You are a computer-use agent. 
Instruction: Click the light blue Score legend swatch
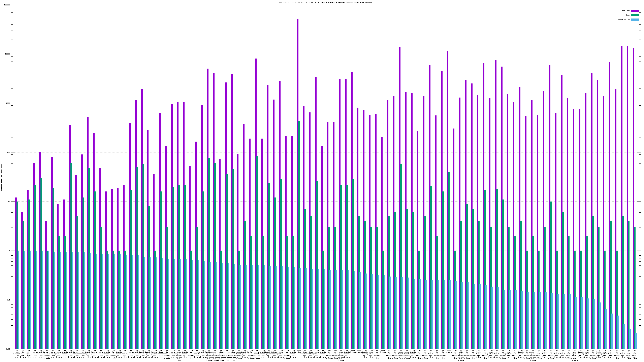point(635,20)
